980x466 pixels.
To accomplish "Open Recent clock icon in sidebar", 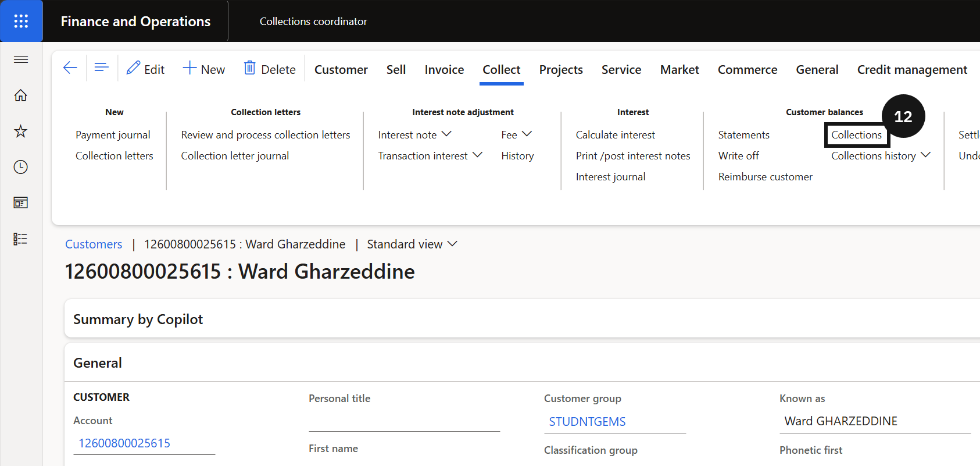I will coord(21,167).
